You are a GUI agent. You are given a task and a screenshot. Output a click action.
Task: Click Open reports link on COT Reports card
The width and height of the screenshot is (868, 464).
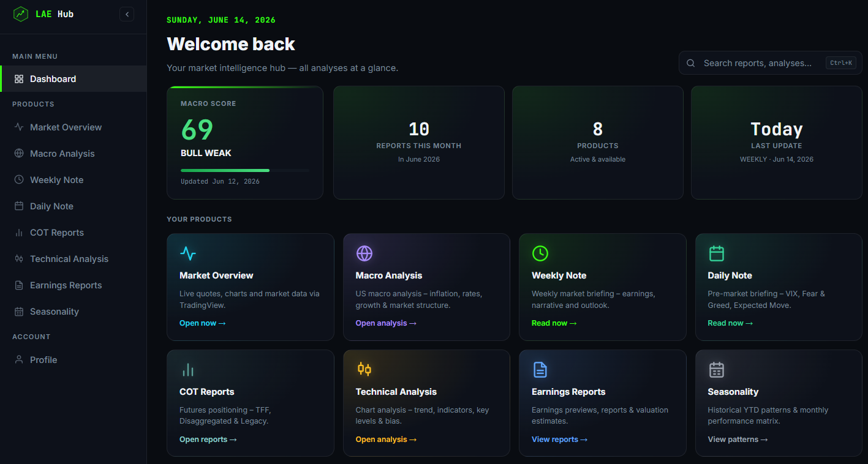(x=208, y=440)
